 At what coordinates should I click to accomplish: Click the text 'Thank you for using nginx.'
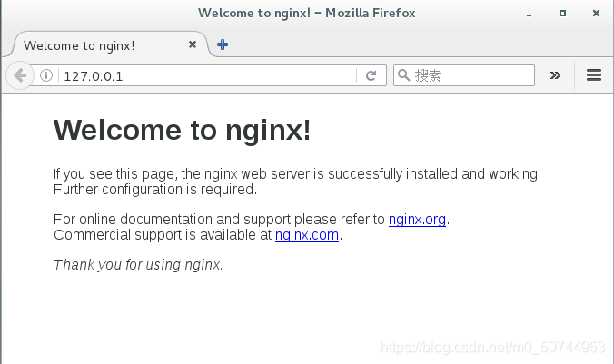click(138, 265)
